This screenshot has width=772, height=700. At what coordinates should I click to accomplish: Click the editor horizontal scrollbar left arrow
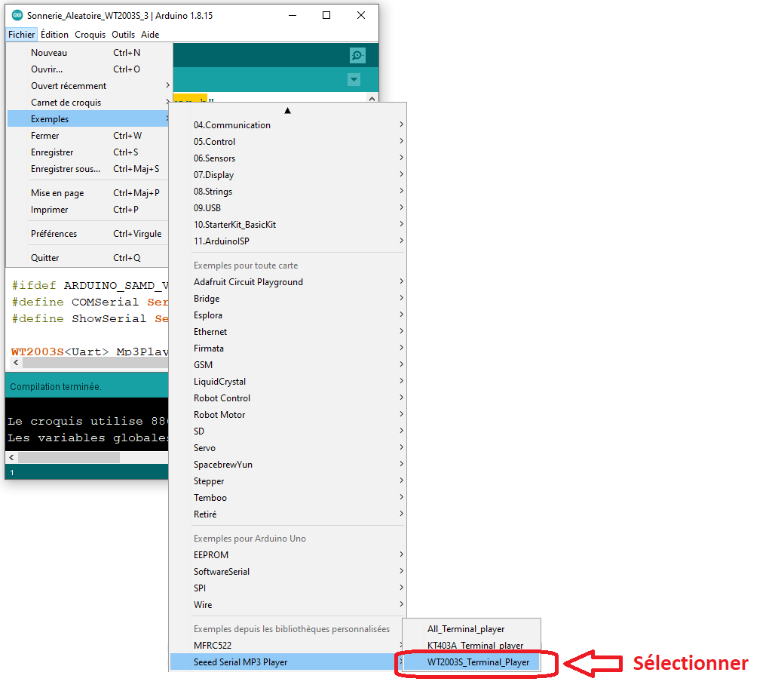[x=16, y=363]
